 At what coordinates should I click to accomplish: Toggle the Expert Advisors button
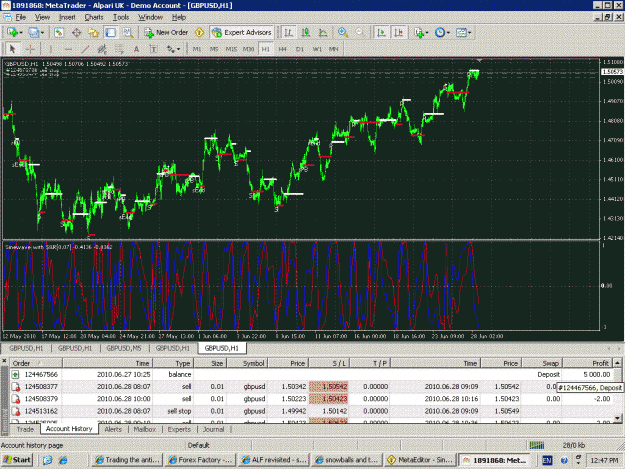[x=242, y=33]
